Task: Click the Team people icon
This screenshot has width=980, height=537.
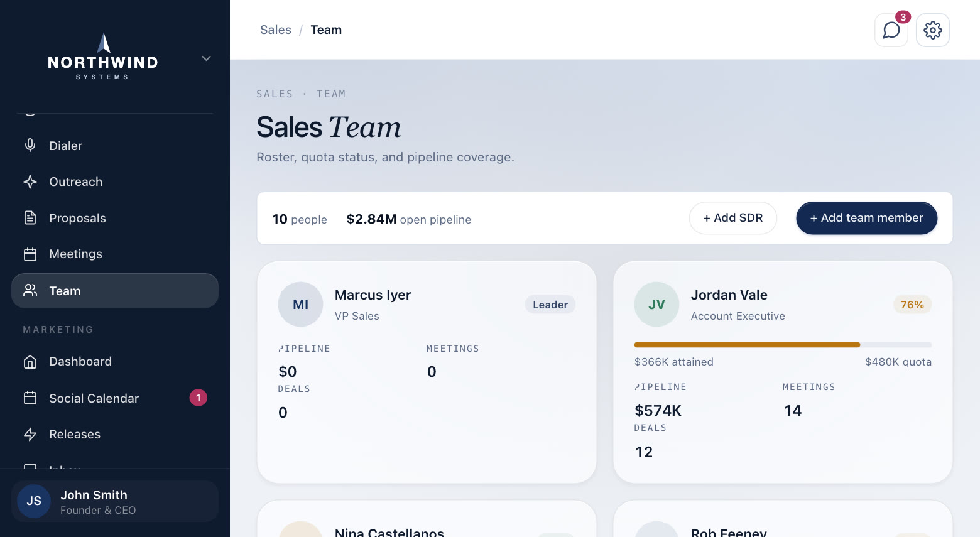Action: [30, 291]
